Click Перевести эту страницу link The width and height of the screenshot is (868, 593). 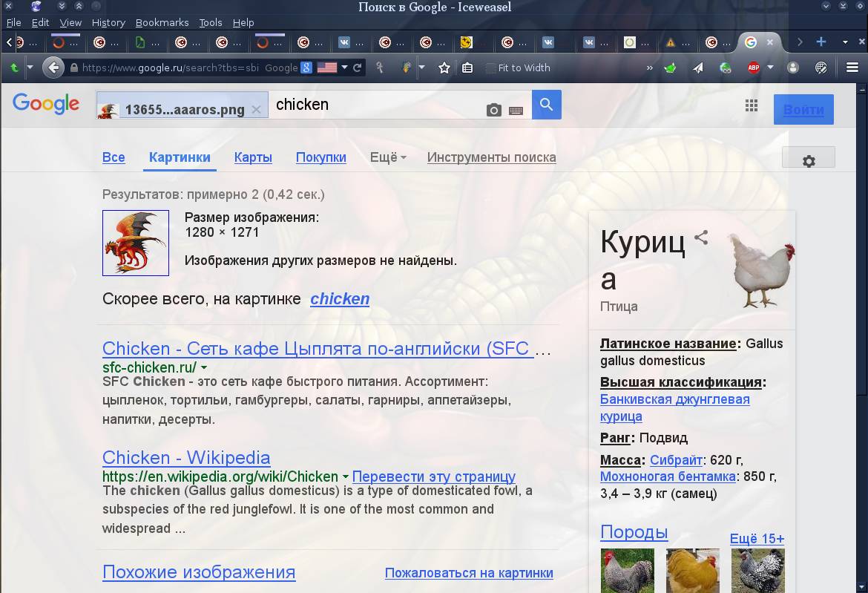[x=433, y=476]
